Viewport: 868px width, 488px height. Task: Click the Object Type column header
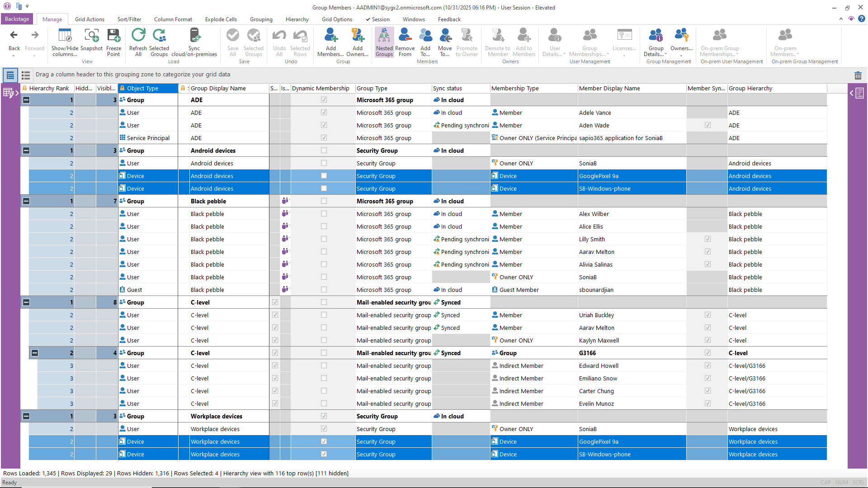(x=142, y=89)
